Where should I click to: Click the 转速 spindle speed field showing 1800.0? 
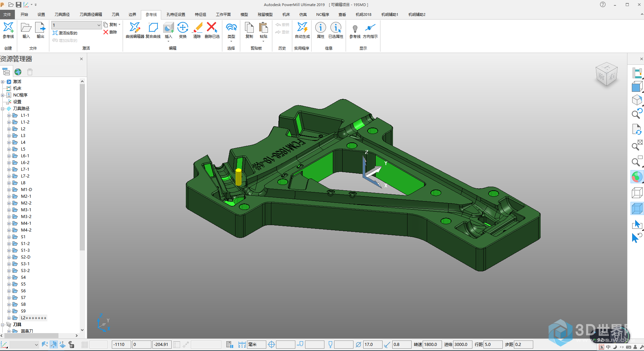coord(432,345)
